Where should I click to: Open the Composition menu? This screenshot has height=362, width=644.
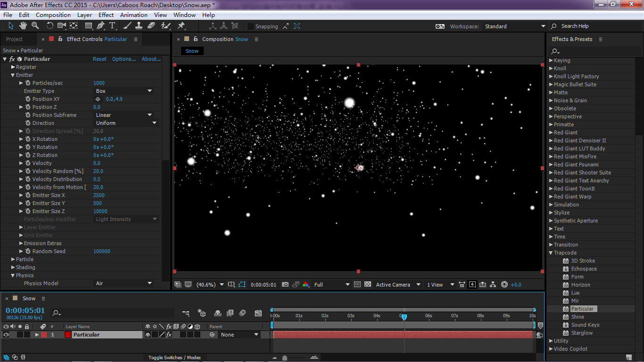[53, 15]
